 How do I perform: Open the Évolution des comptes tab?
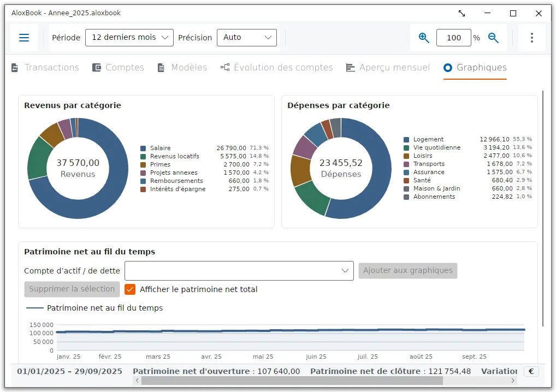click(276, 67)
